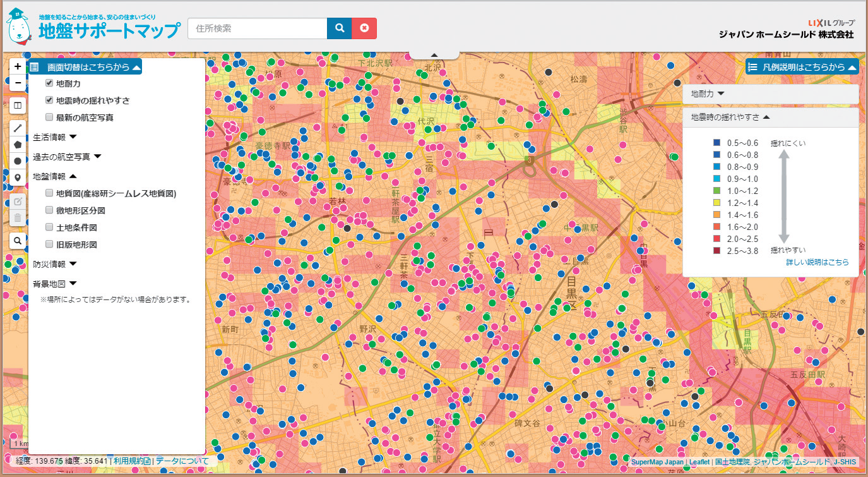Open the 詳しい説明はこちら link
The width and height of the screenshot is (868, 477).
(817, 262)
